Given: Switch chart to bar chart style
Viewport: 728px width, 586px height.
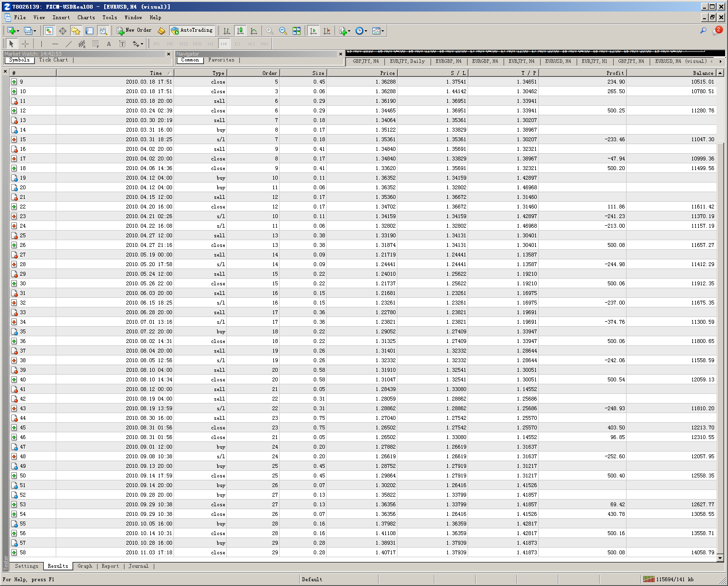Looking at the screenshot, I should [x=227, y=31].
